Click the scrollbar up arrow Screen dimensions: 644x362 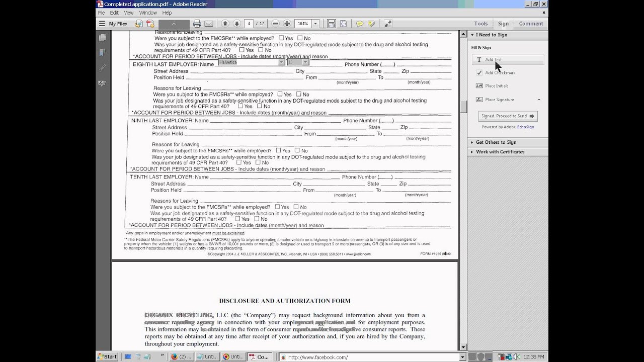click(463, 34)
